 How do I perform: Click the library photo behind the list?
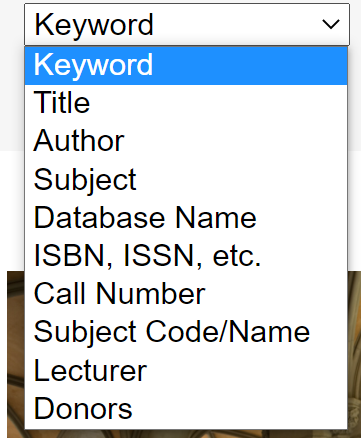(x=15, y=353)
